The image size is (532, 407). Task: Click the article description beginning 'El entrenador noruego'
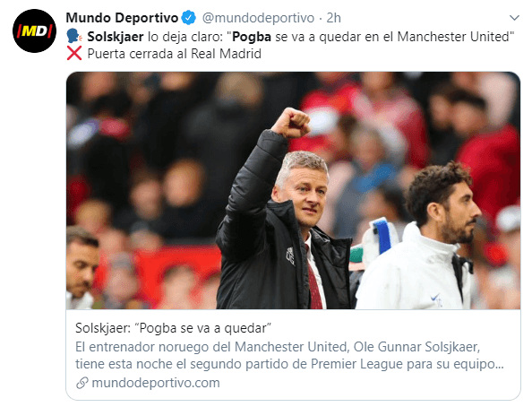coord(289,355)
